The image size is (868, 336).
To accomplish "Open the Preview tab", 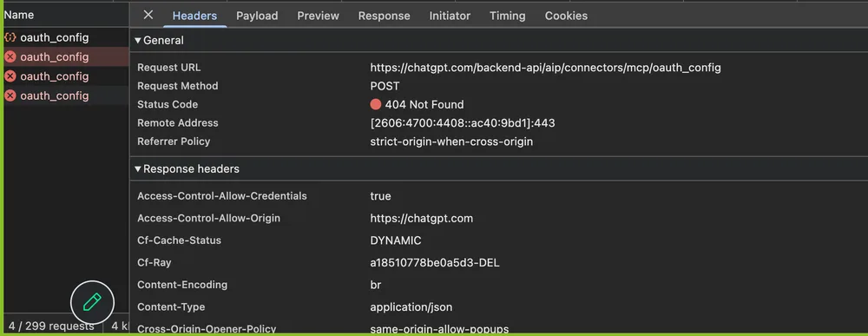I will pyautogui.click(x=319, y=16).
